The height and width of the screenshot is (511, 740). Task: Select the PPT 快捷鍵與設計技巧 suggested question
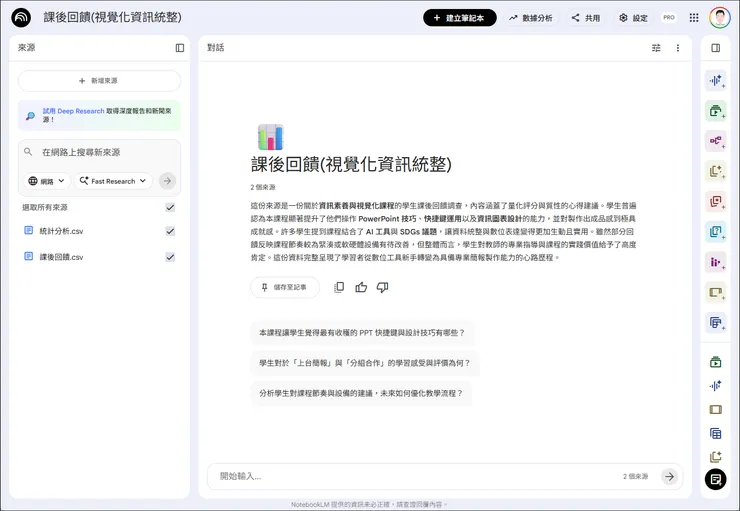click(x=362, y=333)
